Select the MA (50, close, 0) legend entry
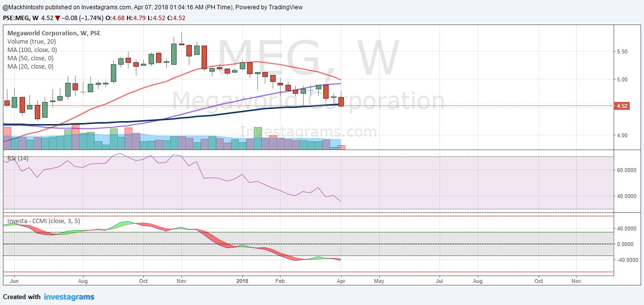Screen dimensions: 644x305 point(30,58)
